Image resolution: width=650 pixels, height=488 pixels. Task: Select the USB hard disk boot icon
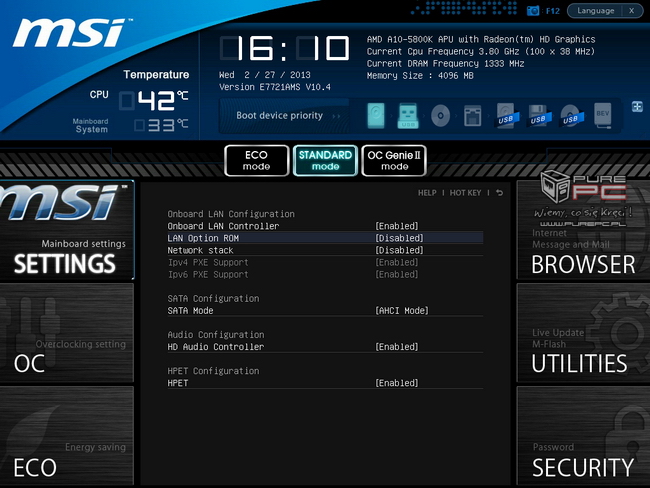[x=506, y=116]
